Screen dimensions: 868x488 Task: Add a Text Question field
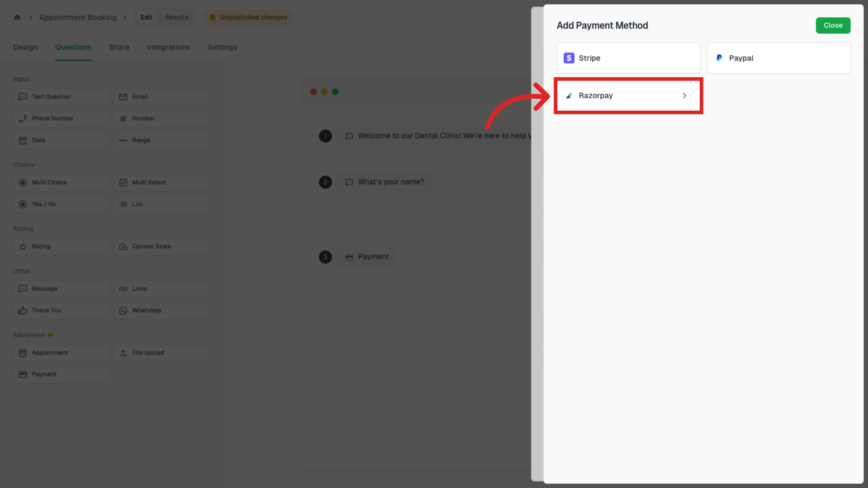[61, 97]
